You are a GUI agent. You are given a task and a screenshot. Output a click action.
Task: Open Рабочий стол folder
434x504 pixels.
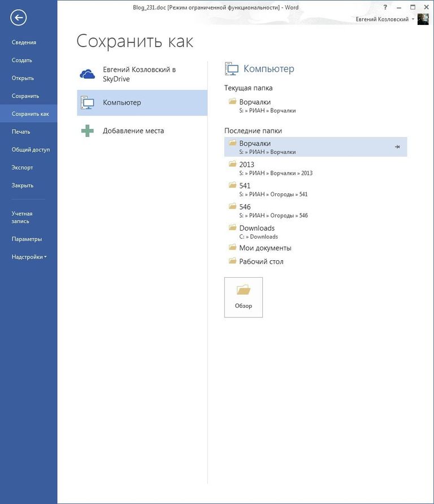315,262
